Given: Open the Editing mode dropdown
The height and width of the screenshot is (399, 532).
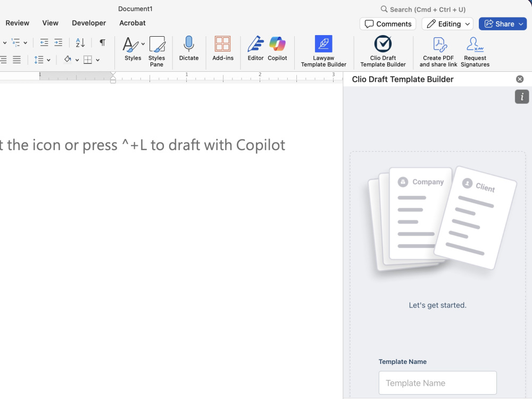Looking at the screenshot, I should 447,24.
